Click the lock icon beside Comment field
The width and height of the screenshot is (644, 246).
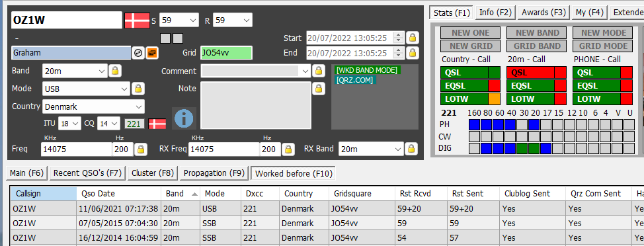pyautogui.click(x=318, y=71)
